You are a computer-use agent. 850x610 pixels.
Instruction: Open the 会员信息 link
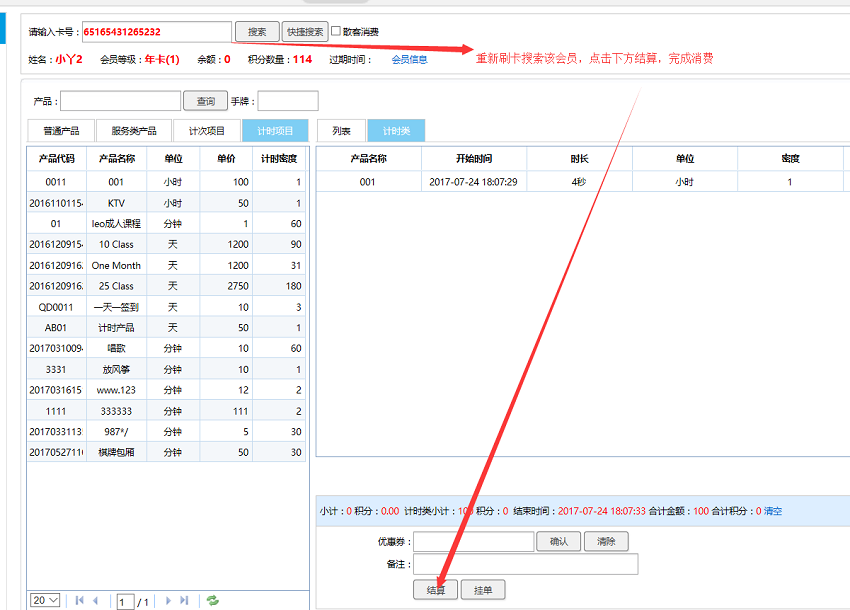point(409,60)
